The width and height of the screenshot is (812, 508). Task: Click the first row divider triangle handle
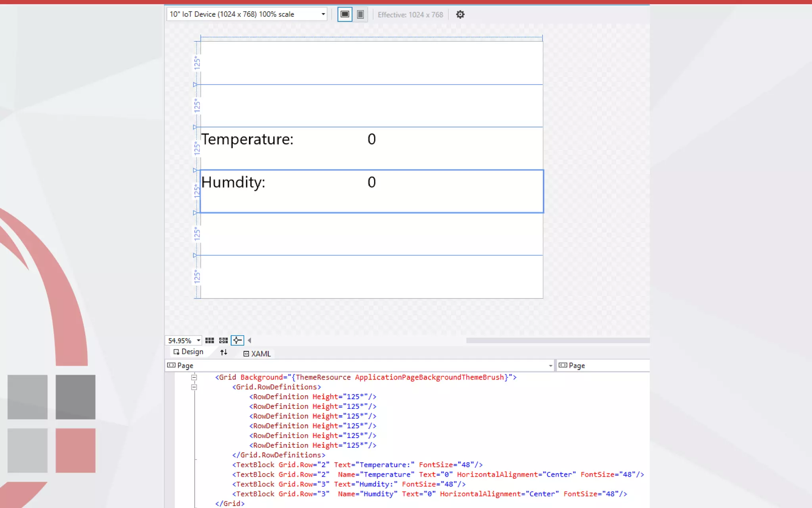pyautogui.click(x=195, y=85)
